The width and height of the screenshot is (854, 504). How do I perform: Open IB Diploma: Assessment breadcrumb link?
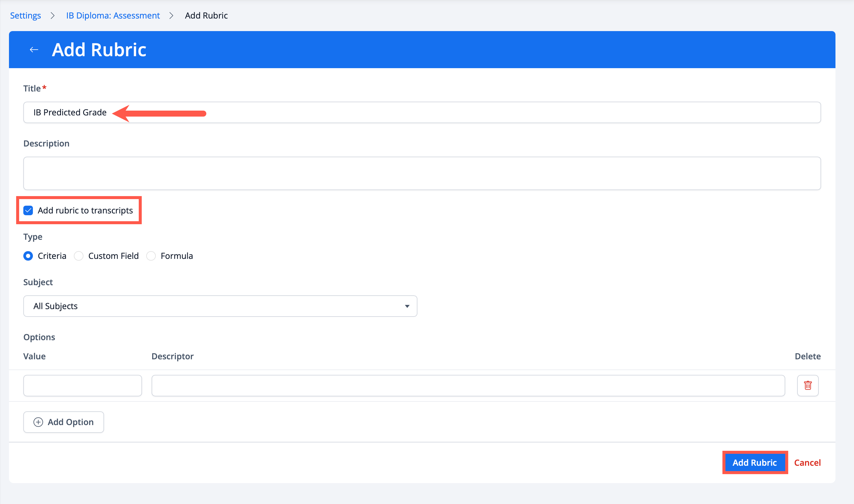click(x=113, y=16)
